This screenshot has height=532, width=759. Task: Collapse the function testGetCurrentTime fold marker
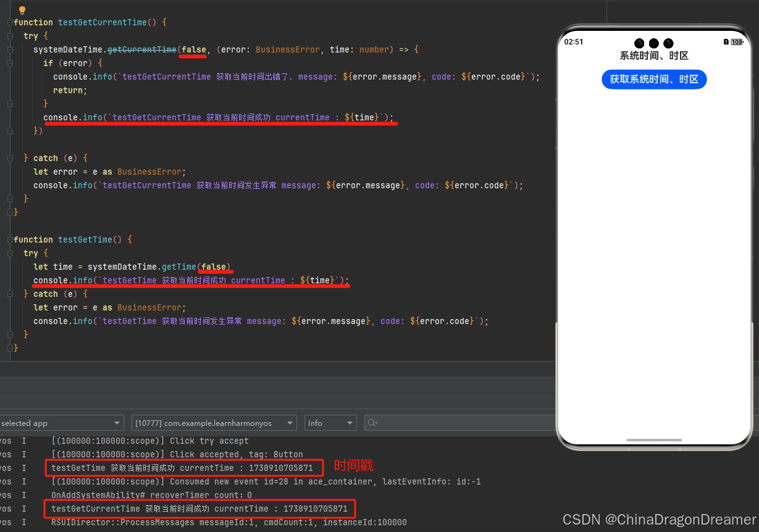tap(9, 22)
